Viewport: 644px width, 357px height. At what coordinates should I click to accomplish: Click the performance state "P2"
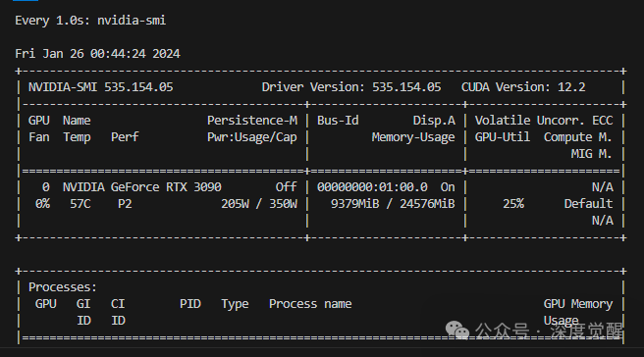tap(125, 204)
